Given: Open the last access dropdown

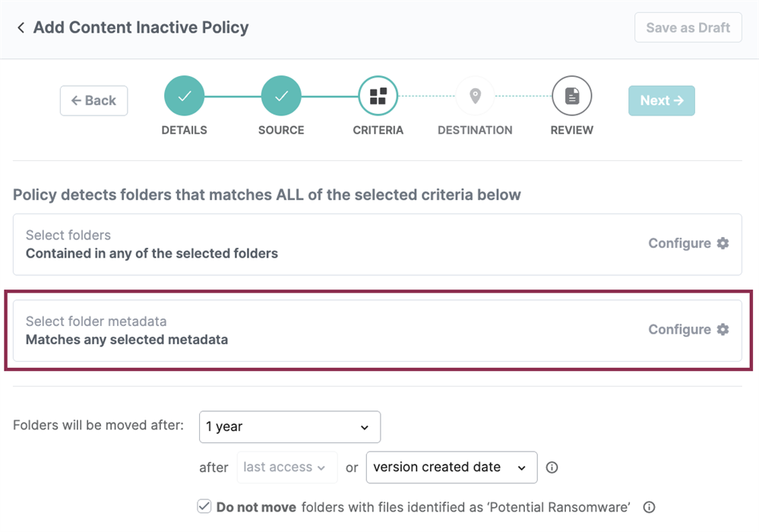Looking at the screenshot, I should (x=286, y=467).
